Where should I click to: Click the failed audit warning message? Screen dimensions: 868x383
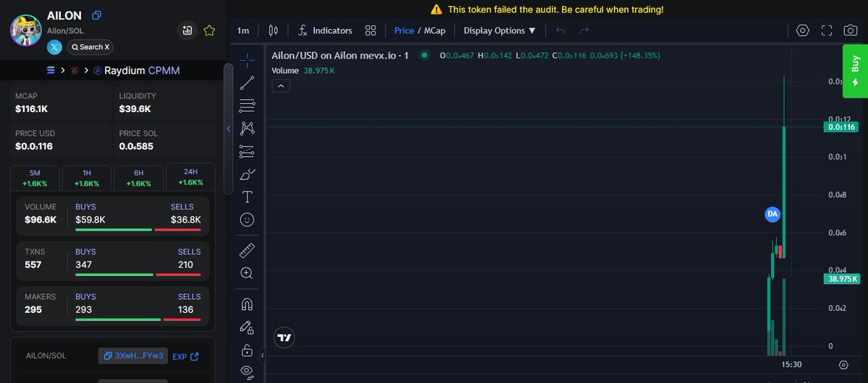click(x=547, y=9)
